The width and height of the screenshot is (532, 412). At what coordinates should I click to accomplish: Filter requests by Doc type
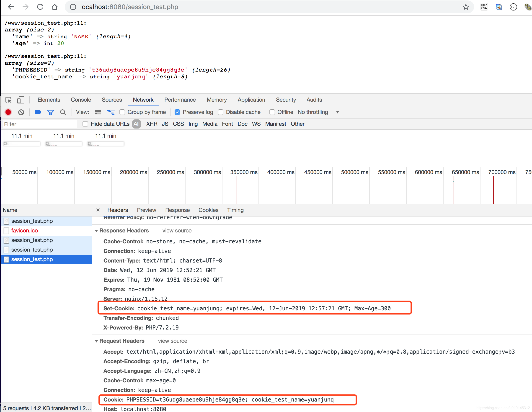[242, 124]
